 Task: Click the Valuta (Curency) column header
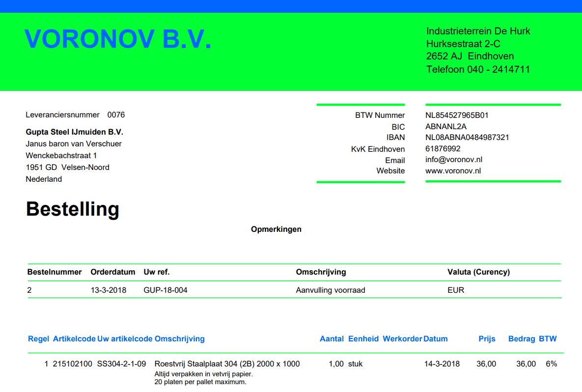[x=478, y=272]
